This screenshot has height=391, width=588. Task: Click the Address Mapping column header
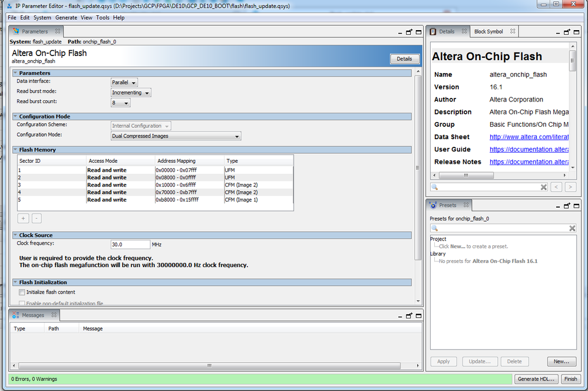(190, 160)
